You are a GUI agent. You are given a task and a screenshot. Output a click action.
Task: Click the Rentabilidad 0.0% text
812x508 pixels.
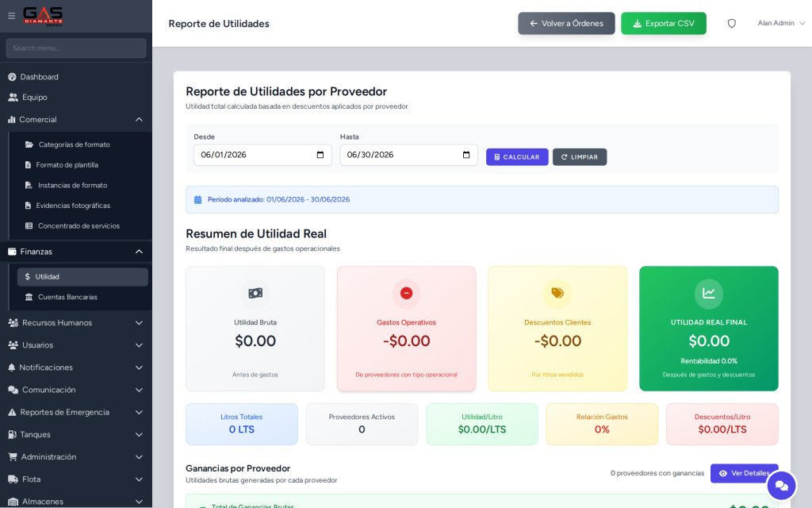click(x=709, y=361)
